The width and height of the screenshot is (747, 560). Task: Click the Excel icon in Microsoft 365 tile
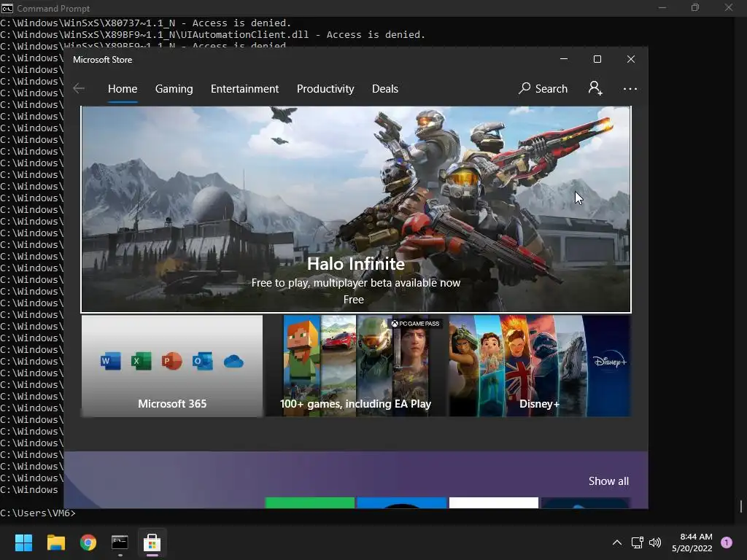click(x=141, y=362)
